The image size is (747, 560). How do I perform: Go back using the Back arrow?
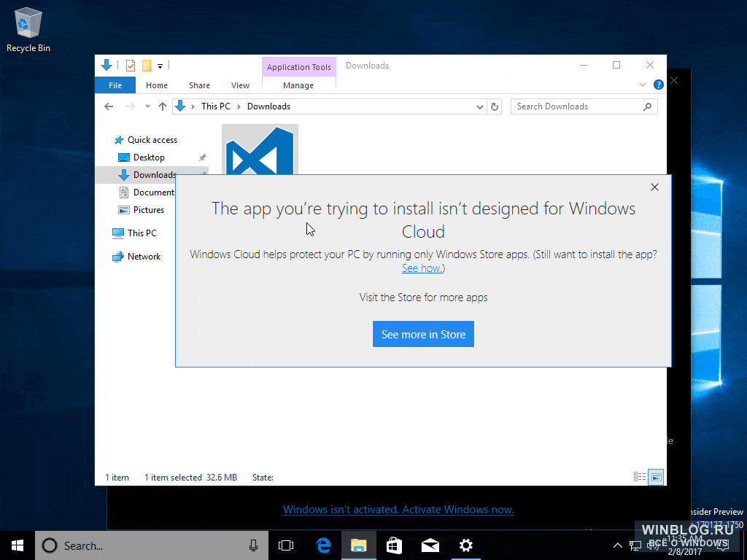click(x=109, y=106)
